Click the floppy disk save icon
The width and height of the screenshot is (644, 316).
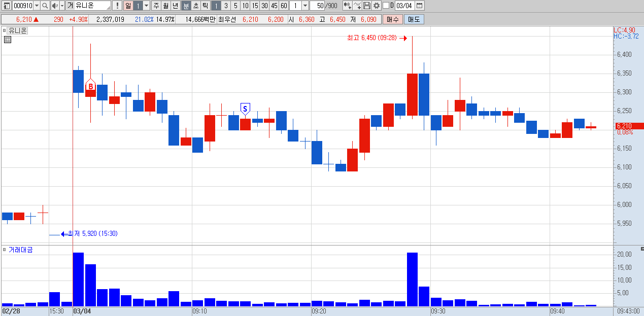click(x=367, y=6)
